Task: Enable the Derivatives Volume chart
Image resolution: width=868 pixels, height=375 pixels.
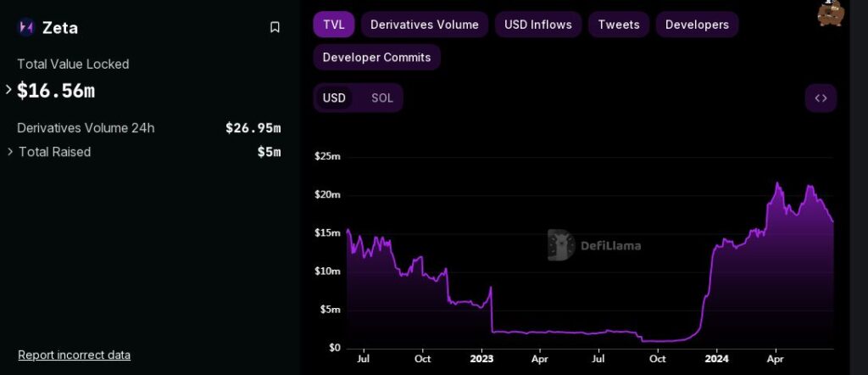Action: [x=425, y=25]
